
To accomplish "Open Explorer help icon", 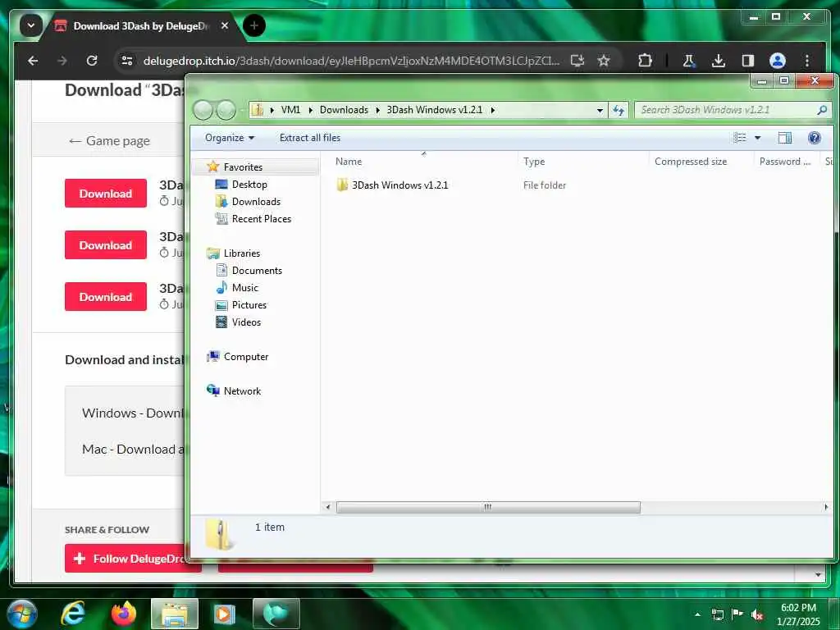I will 815,138.
